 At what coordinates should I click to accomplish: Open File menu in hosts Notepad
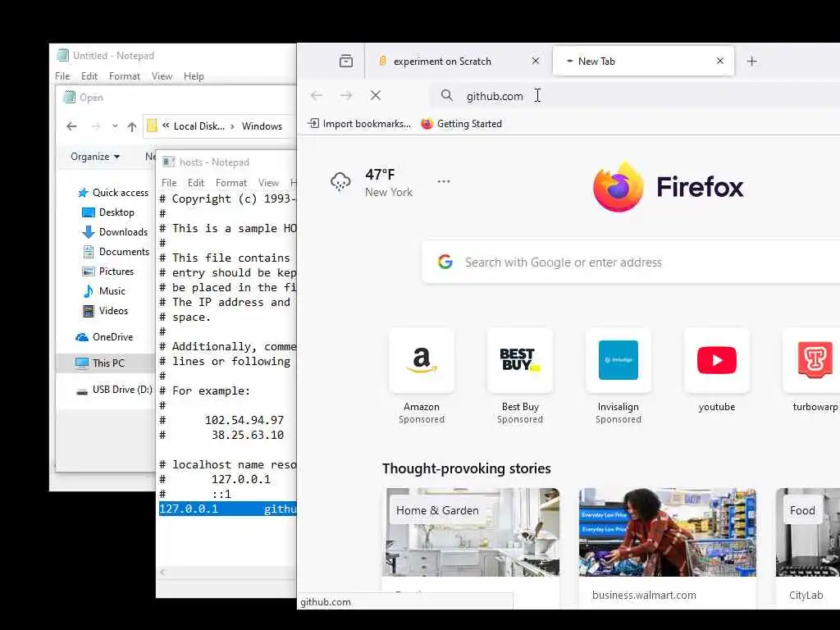click(x=169, y=183)
